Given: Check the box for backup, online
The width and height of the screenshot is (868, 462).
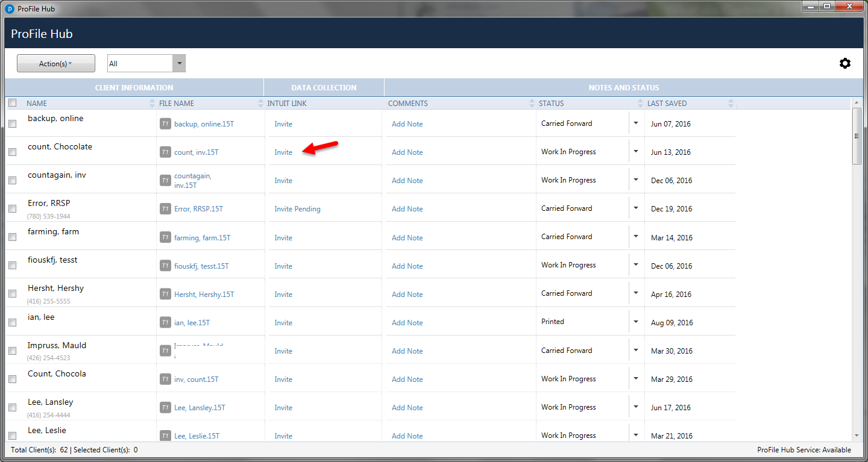Looking at the screenshot, I should point(12,123).
